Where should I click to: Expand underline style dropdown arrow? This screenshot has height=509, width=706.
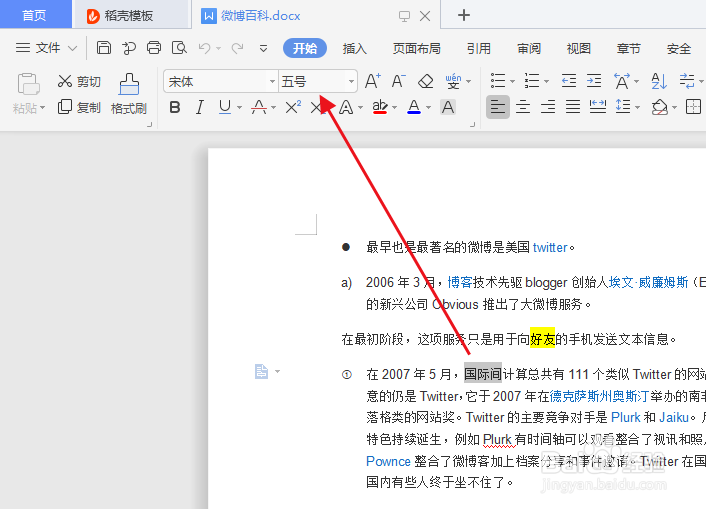click(240, 108)
